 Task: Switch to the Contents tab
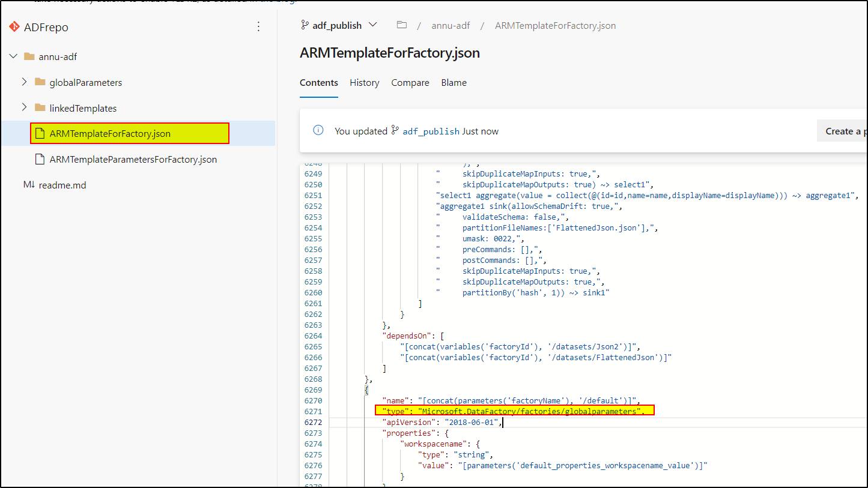pos(319,83)
